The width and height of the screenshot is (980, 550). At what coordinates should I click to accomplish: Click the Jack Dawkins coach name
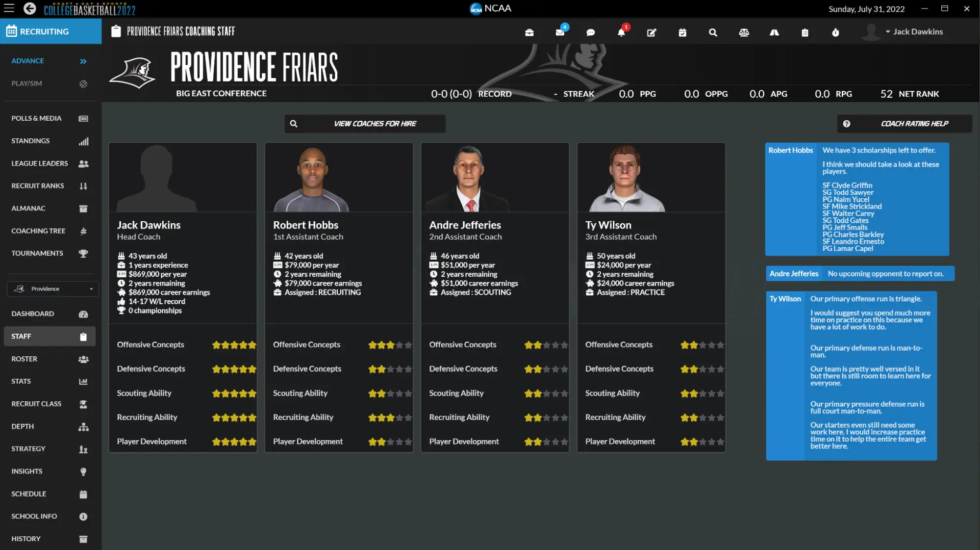(149, 225)
